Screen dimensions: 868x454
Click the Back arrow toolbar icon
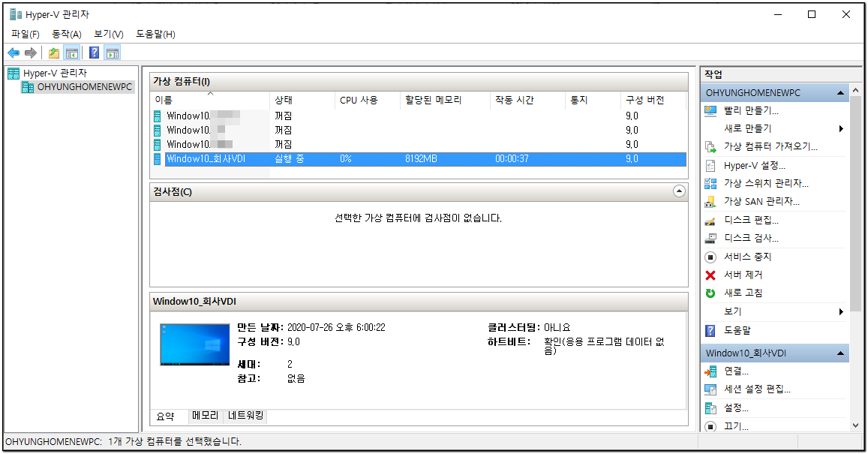[x=14, y=53]
